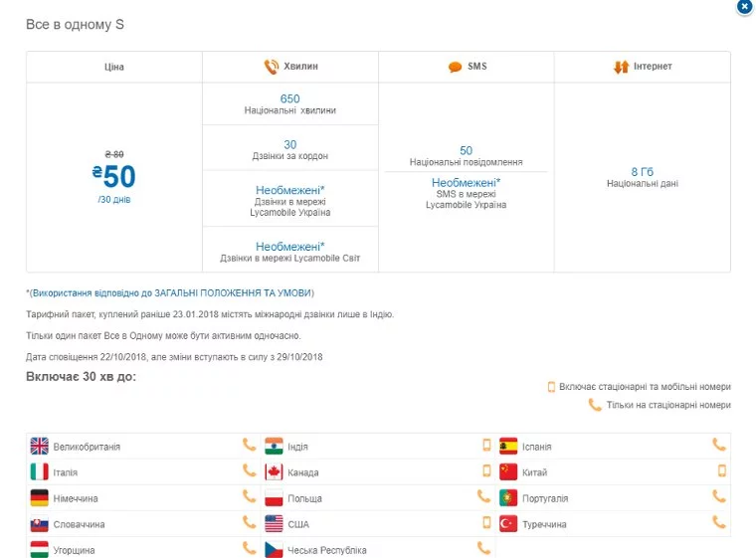Close the tariff popup with the X button
The image size is (756, 558).
[745, 7]
